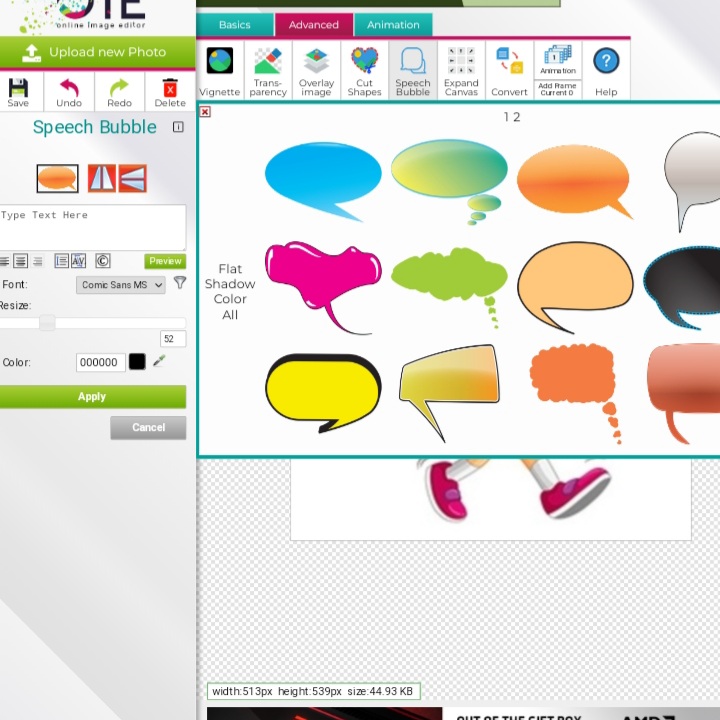Open the Convert tool
The image size is (720, 720).
pyautogui.click(x=509, y=70)
